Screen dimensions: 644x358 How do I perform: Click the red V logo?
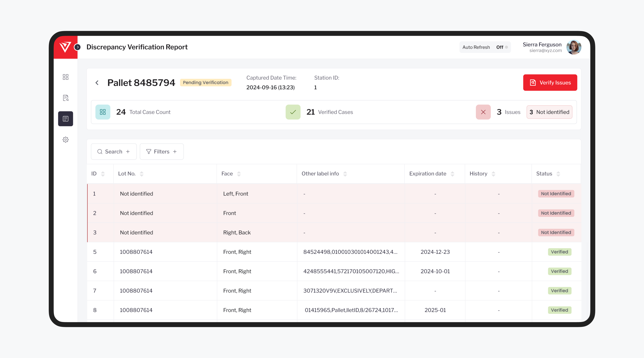click(65, 47)
